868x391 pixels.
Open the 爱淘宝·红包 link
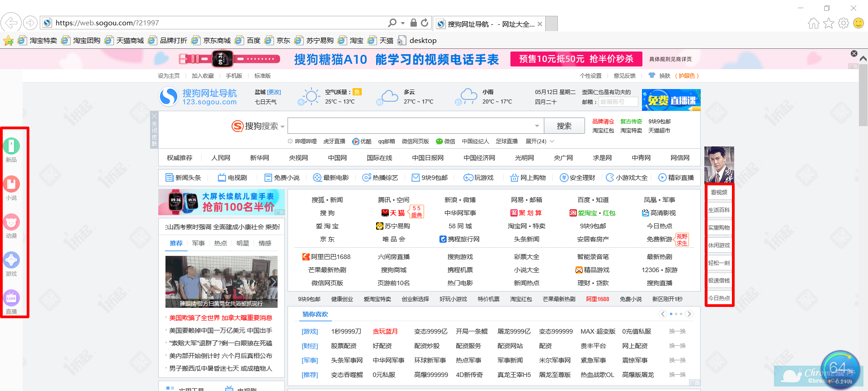coord(592,213)
